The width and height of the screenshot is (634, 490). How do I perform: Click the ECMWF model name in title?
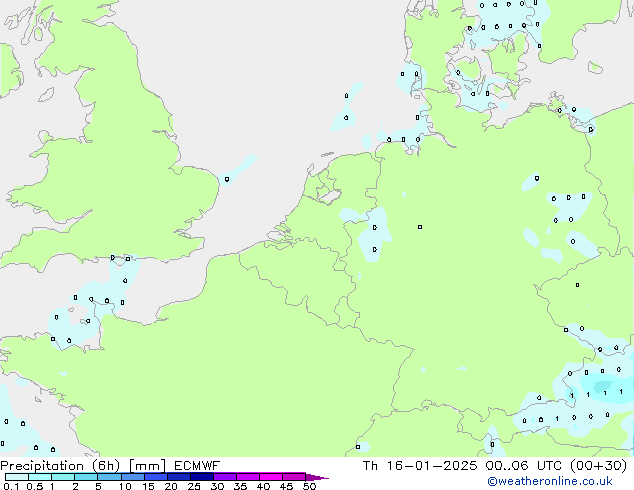coord(196,465)
